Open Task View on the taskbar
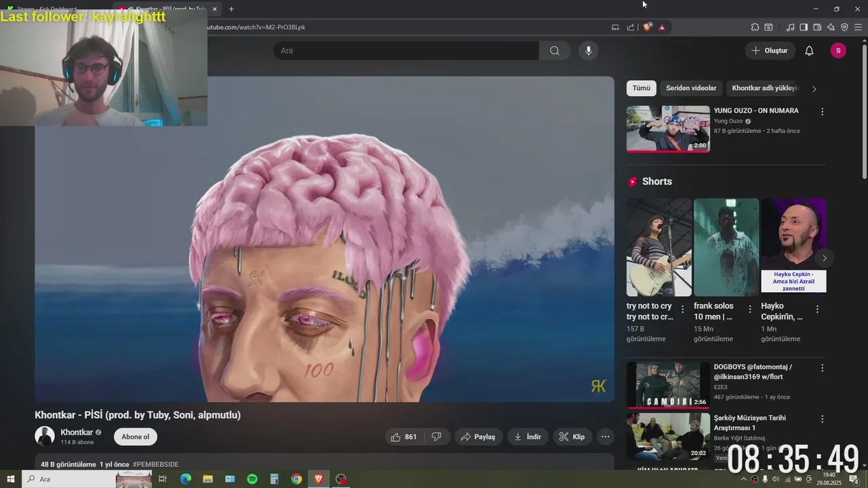Viewport: 868px width, 488px height. click(163, 479)
